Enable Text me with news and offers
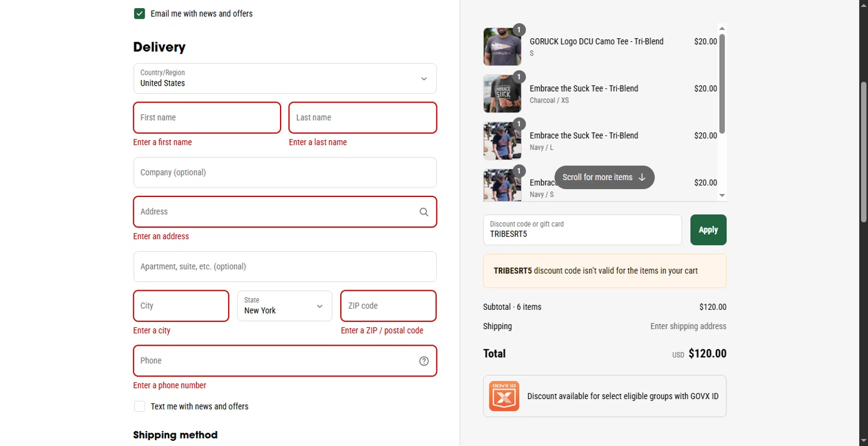 click(139, 407)
